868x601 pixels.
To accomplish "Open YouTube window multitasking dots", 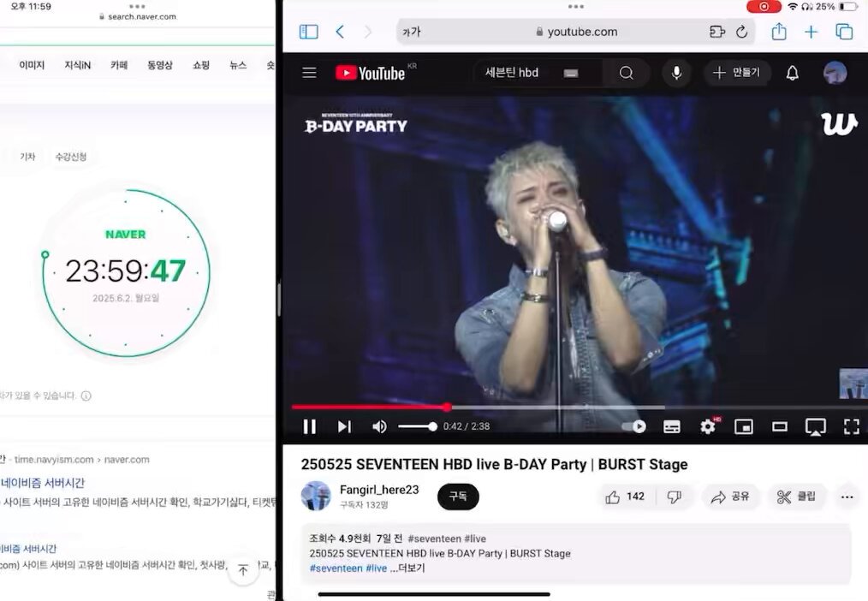I will pyautogui.click(x=576, y=7).
